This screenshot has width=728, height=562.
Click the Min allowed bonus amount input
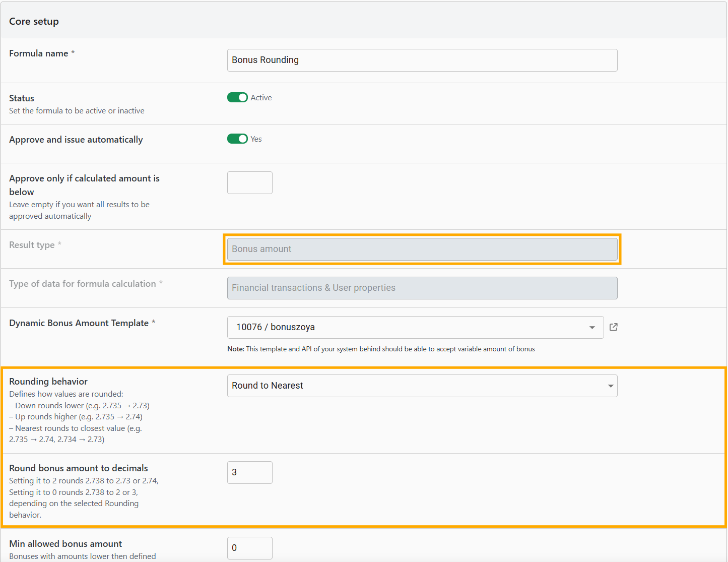249,548
